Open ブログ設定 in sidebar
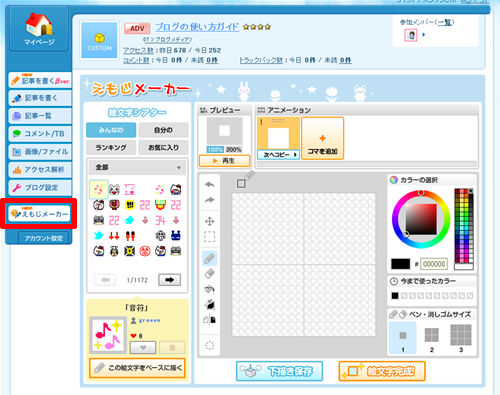The width and height of the screenshot is (500, 395). pyautogui.click(x=40, y=188)
